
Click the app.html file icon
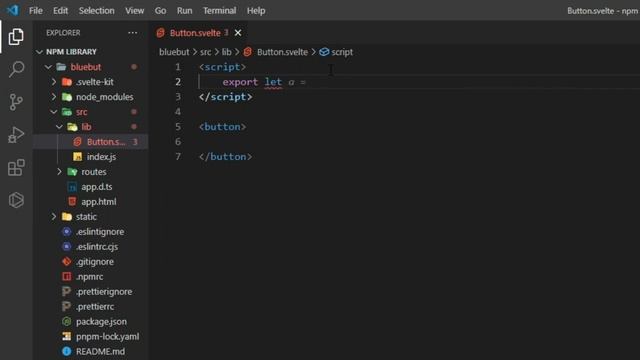(72, 202)
